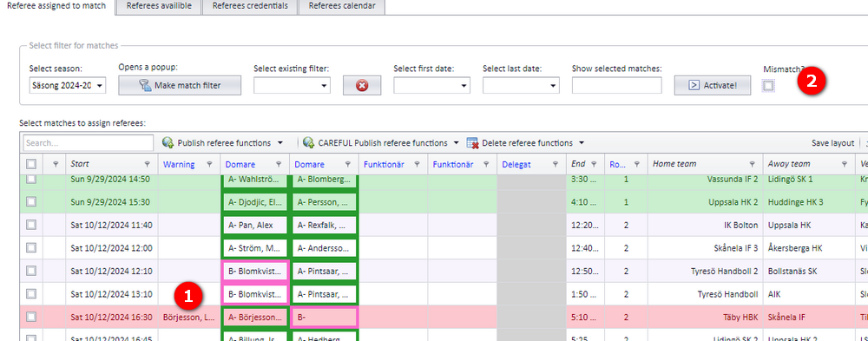This screenshot has width=868, height=341.
Task: Click the Search box above the grid
Action: [x=89, y=143]
